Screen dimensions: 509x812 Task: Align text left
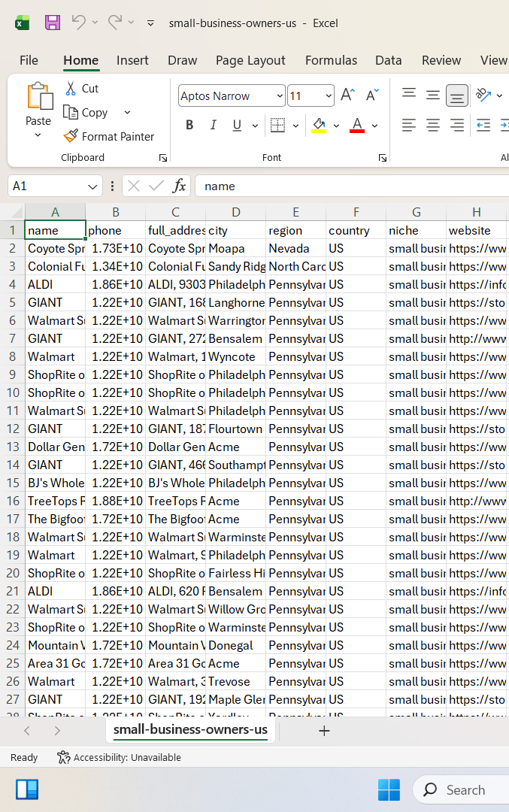[409, 126]
